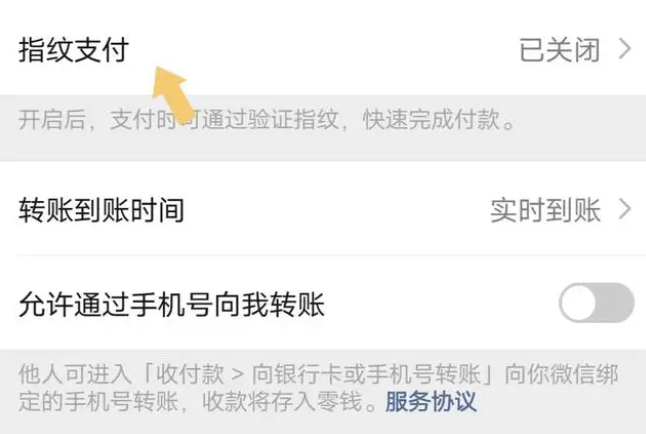
Task: Open the 转账到账时间 setting row
Action: pos(323,209)
